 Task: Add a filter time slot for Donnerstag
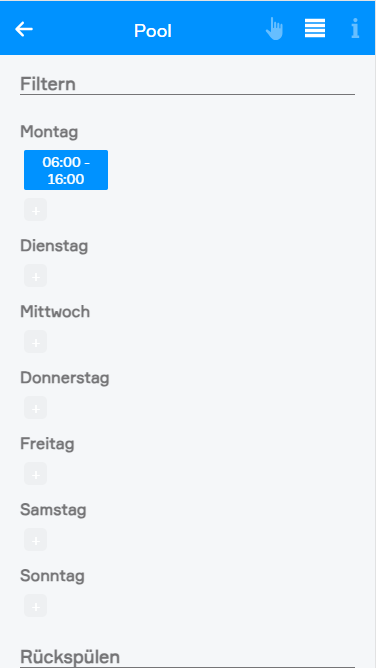pos(35,408)
